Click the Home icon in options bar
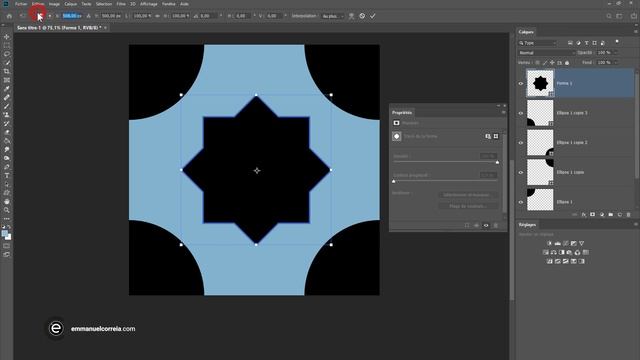Screen dimensions: 640x360 (9, 16)
